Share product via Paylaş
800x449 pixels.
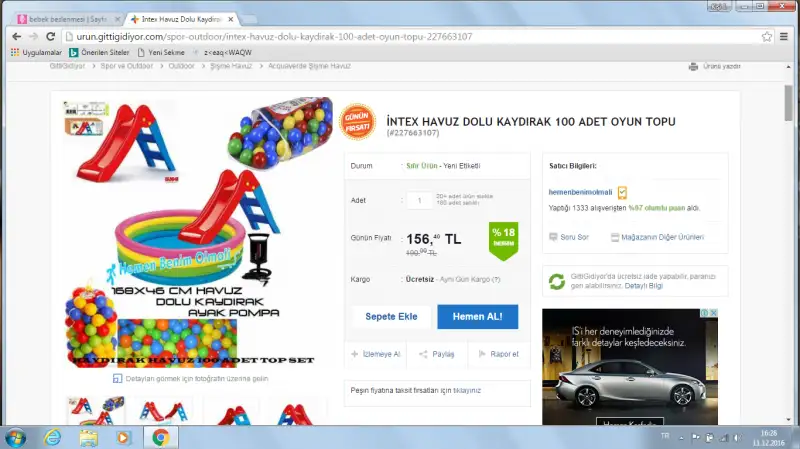436,354
